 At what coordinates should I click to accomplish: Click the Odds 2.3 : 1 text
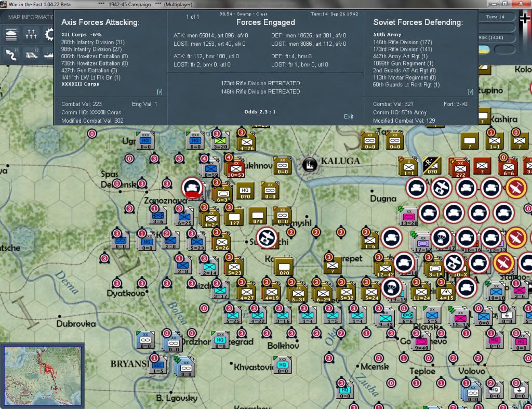[260, 112]
